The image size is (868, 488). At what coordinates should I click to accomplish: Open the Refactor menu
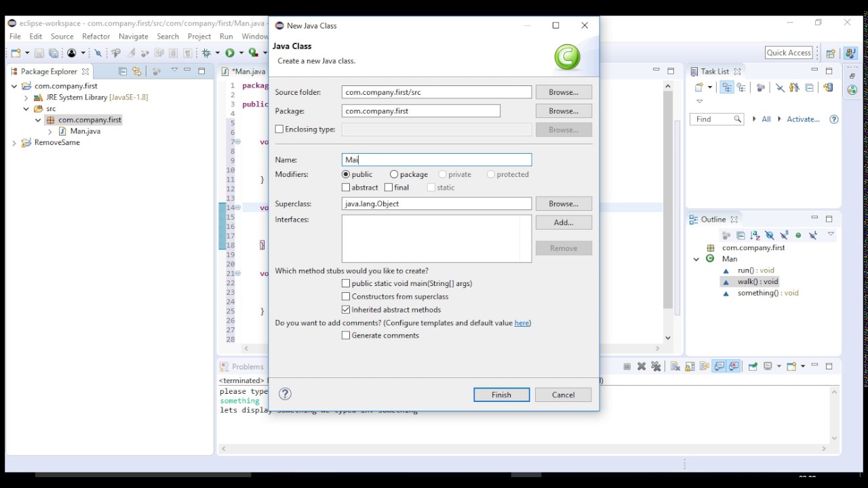(x=96, y=37)
